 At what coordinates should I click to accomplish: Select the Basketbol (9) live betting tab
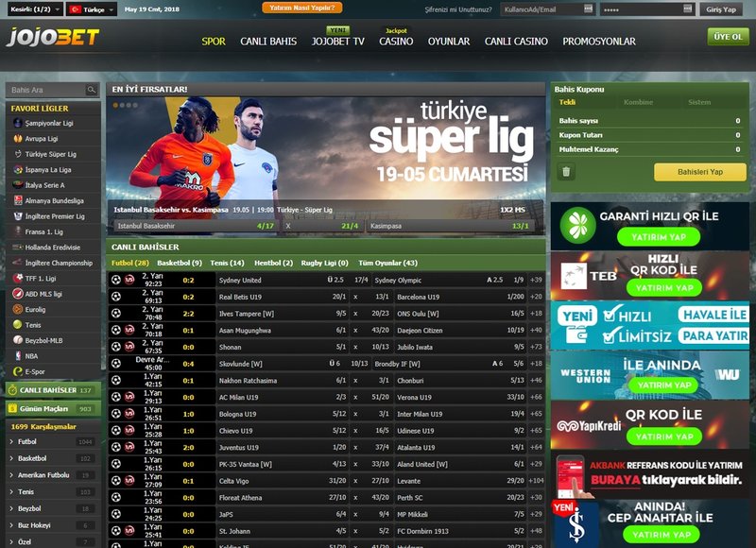pyautogui.click(x=180, y=263)
